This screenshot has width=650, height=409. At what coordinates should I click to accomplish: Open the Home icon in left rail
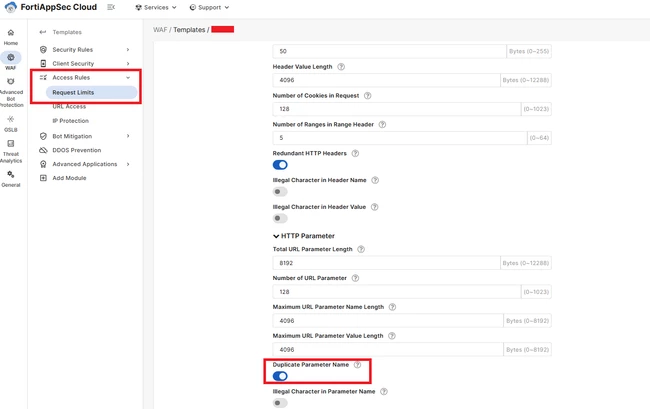(x=11, y=33)
